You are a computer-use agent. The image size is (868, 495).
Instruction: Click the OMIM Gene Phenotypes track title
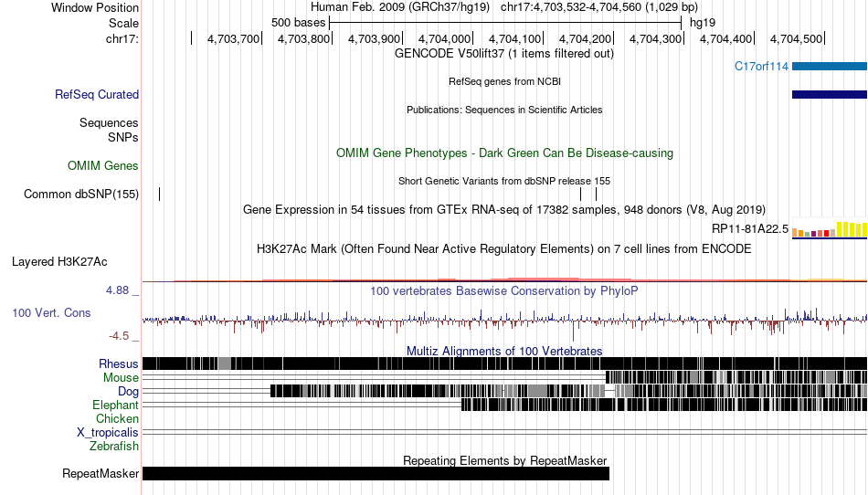coord(504,153)
